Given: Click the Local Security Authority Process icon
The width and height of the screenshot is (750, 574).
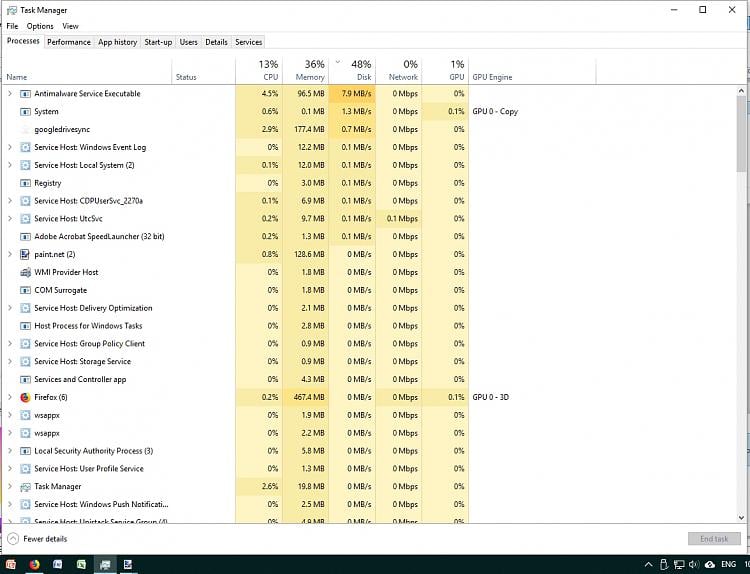Looking at the screenshot, I should pyautogui.click(x=25, y=451).
